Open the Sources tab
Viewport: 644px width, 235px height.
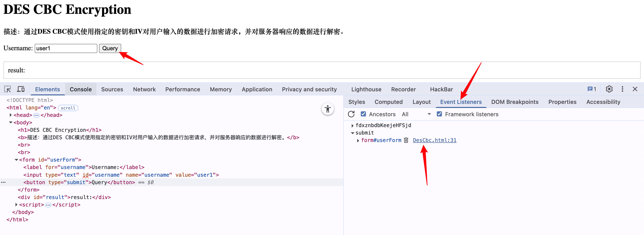[112, 89]
